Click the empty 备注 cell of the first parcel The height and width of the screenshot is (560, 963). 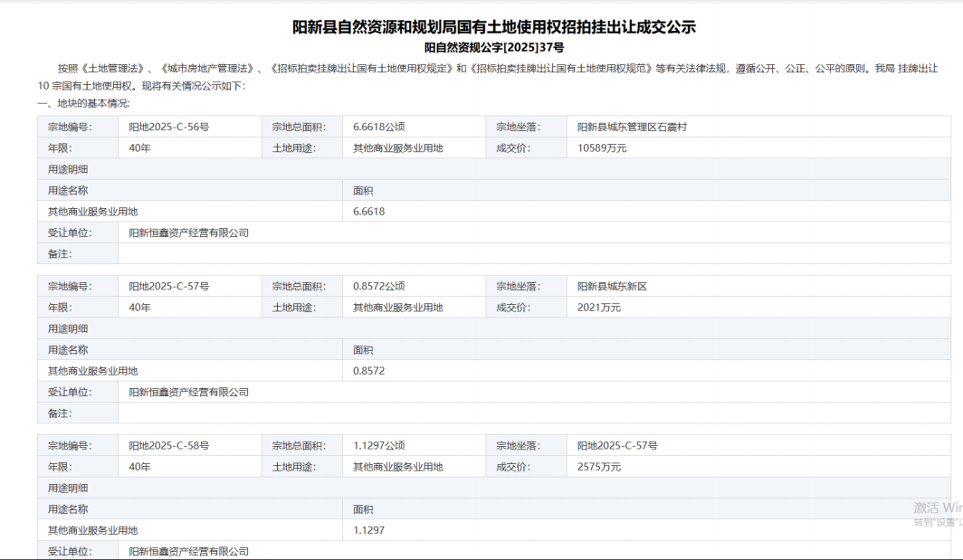[534, 254]
